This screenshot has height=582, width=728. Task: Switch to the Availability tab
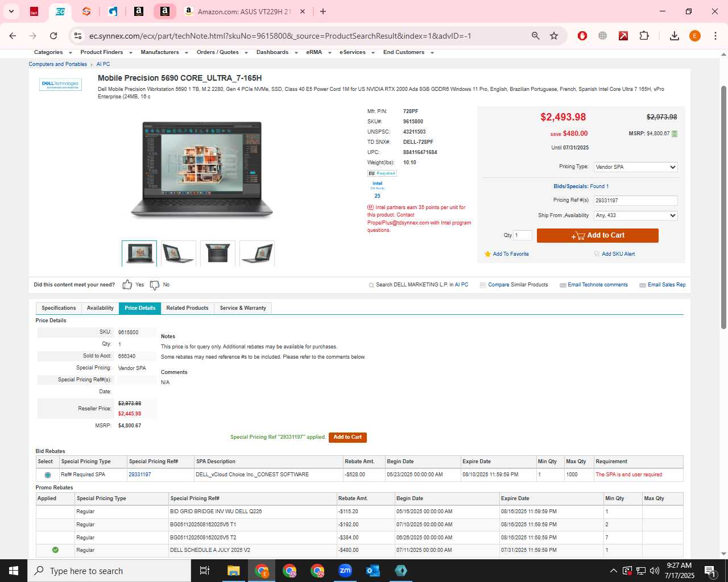coord(100,308)
